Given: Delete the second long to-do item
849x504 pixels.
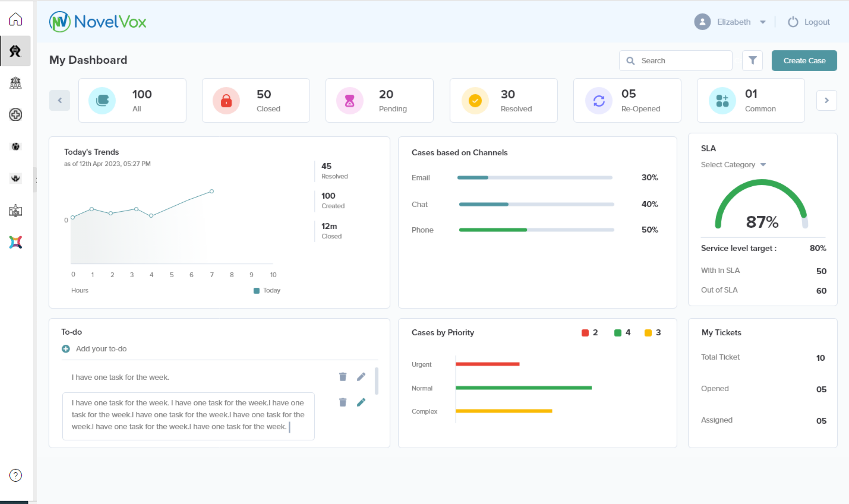Looking at the screenshot, I should click(x=342, y=402).
